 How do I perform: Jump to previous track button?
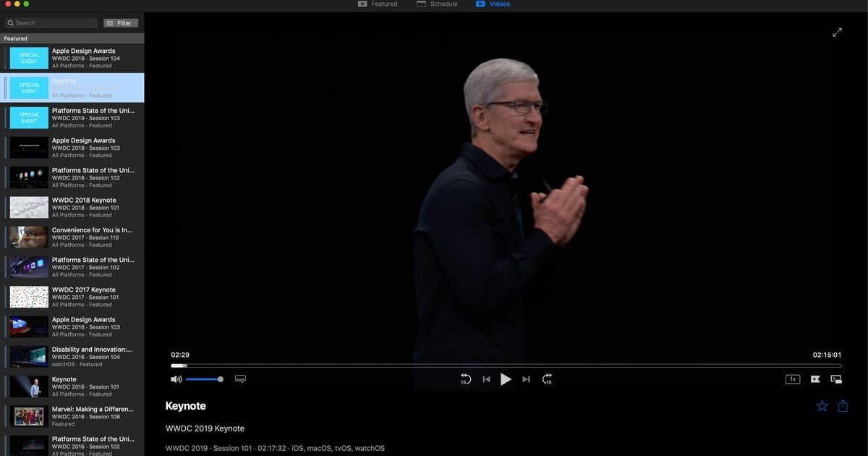pyautogui.click(x=486, y=379)
